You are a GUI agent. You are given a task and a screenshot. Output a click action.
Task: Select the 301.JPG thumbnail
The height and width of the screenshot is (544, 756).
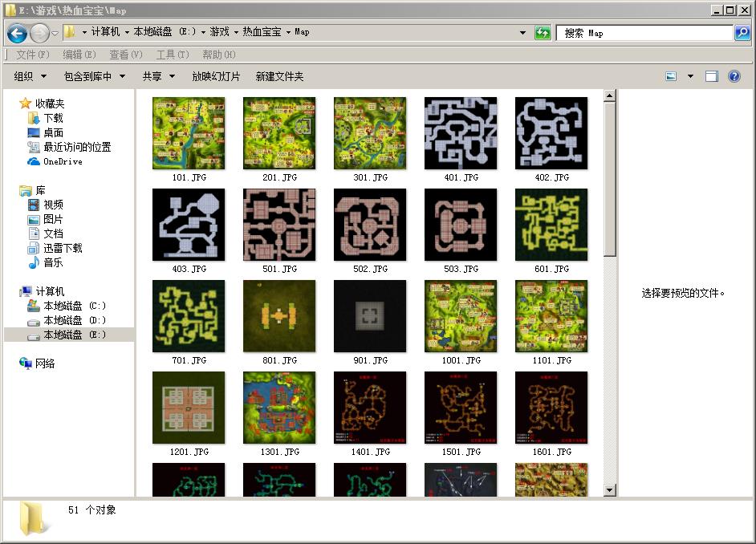(x=370, y=133)
